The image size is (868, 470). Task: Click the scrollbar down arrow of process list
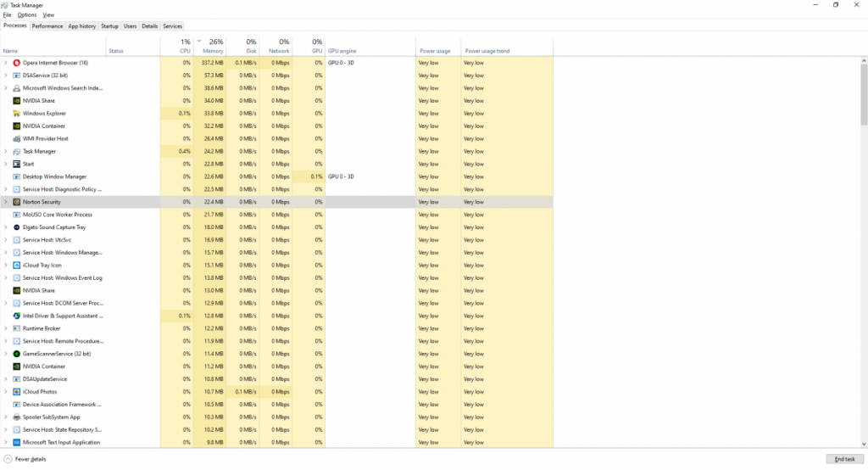pyautogui.click(x=864, y=444)
